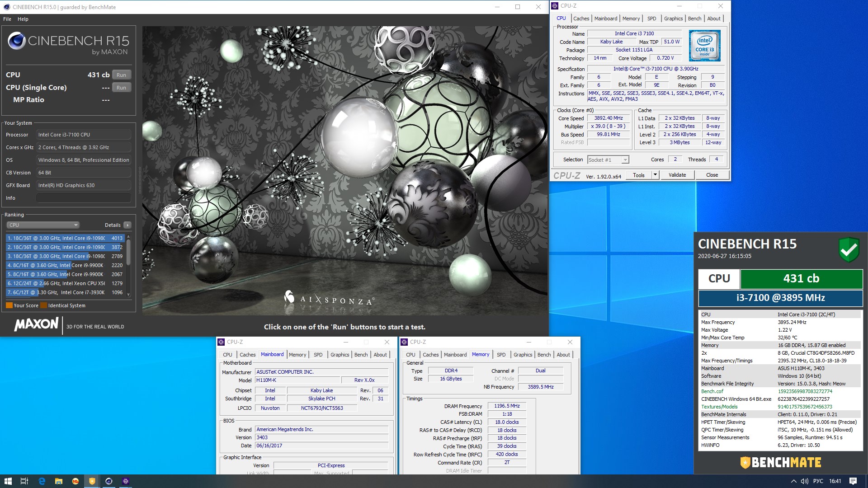Open the File menu in Cinebench
Viewport: 868px width, 488px height.
click(7, 19)
